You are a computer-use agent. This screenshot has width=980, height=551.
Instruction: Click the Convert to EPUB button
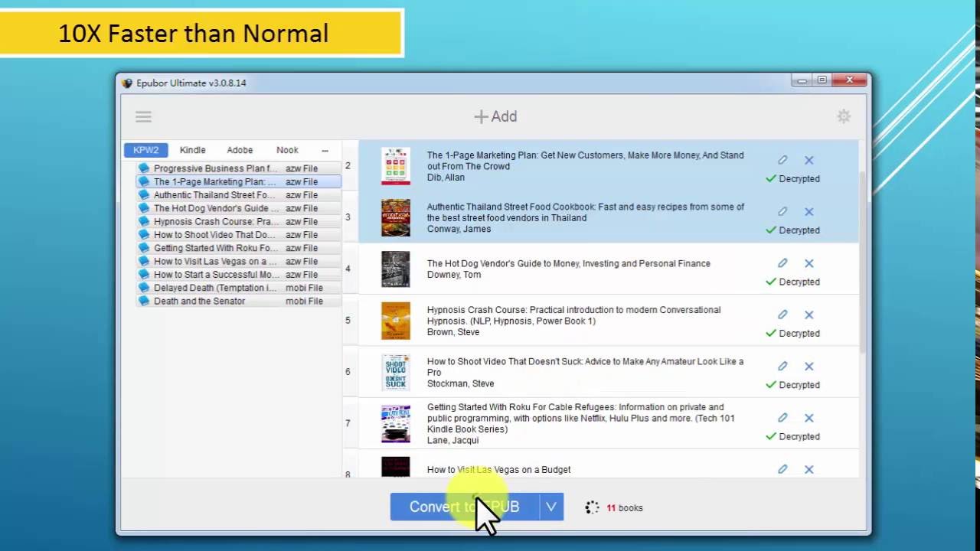(x=464, y=507)
